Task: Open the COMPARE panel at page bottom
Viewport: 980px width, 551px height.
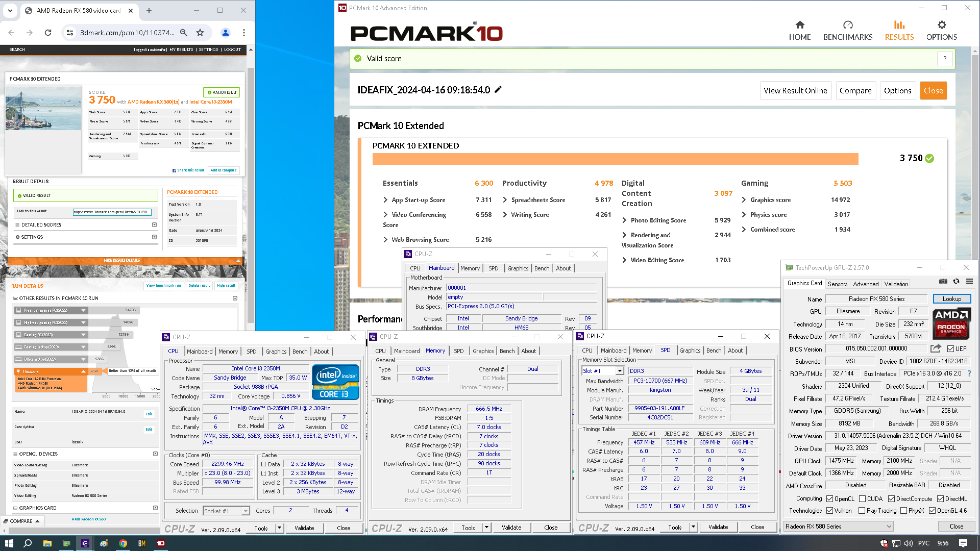Action: pyautogui.click(x=22, y=521)
